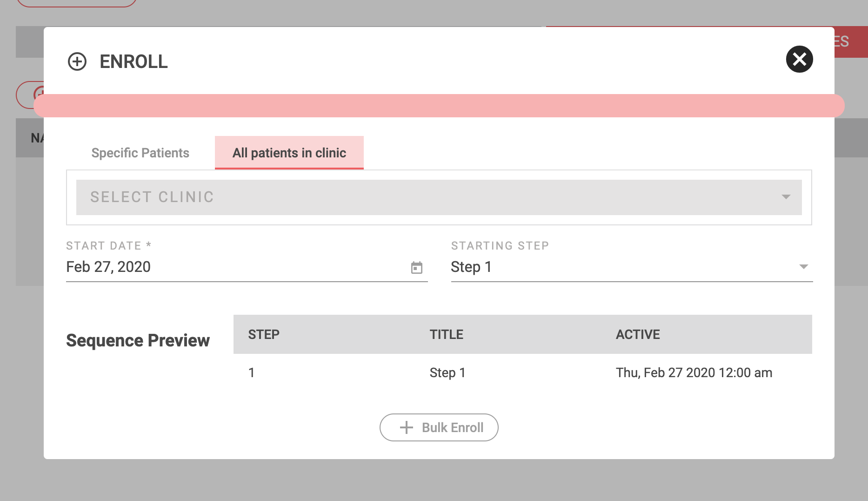Click the TITLE column header

coord(446,334)
